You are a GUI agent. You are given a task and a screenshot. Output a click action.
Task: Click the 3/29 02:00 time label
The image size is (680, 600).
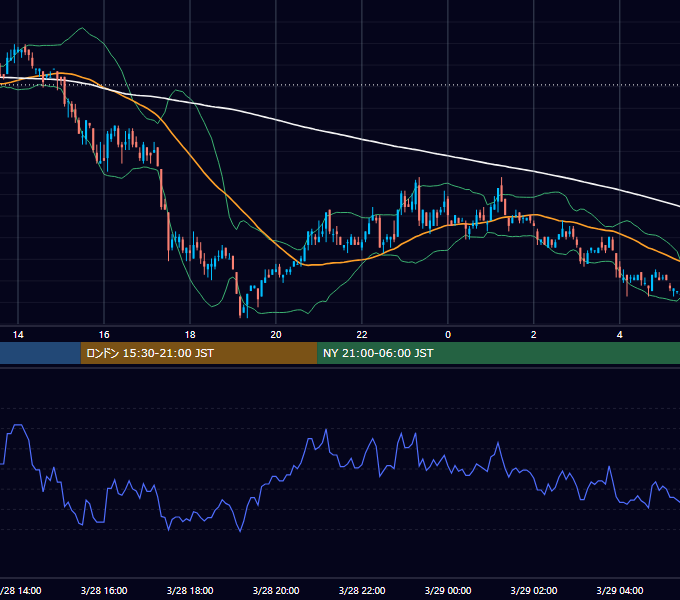point(534,590)
